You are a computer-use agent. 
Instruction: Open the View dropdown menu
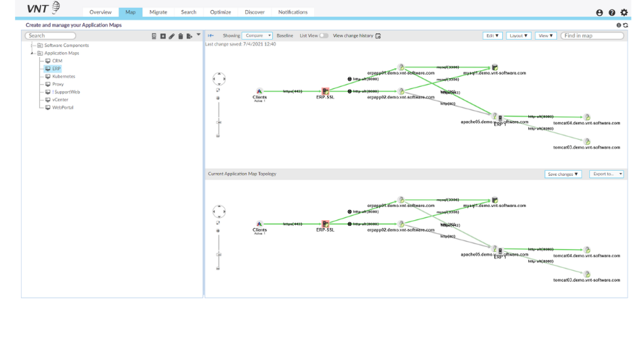pos(546,35)
